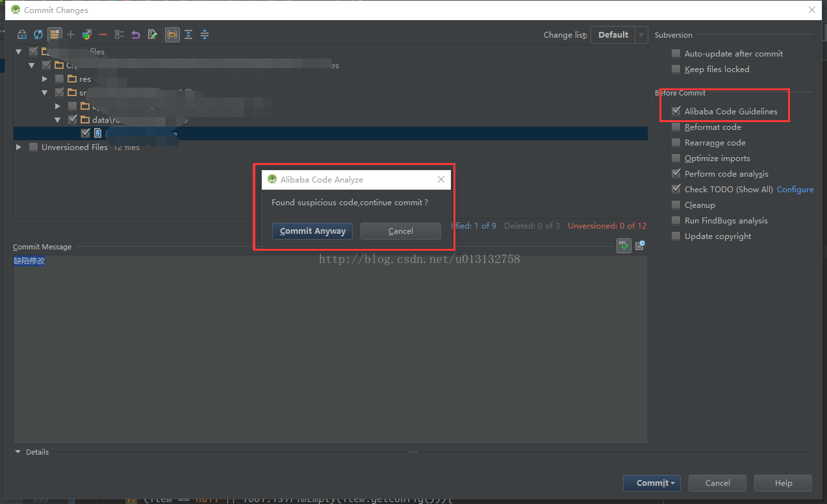This screenshot has height=504, width=827.
Task: Click the green ABC check icon
Action: coord(624,246)
